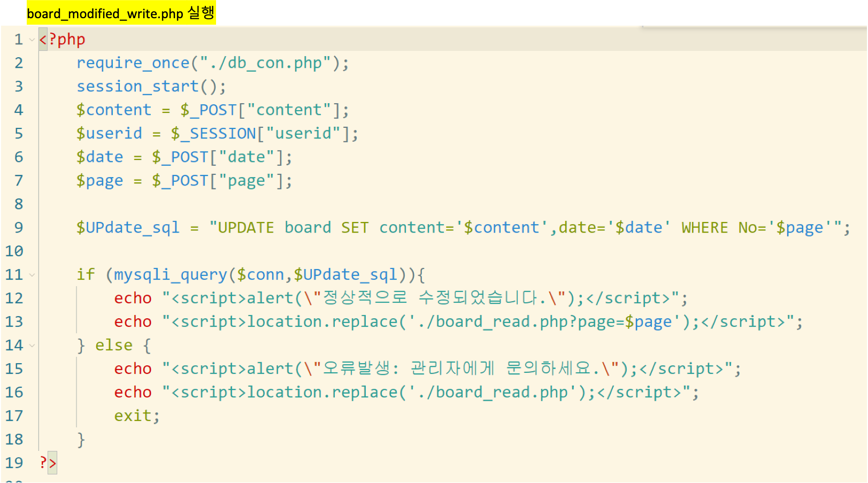Click the $content variable on line 4
This screenshot has height=483, width=868.
point(114,110)
